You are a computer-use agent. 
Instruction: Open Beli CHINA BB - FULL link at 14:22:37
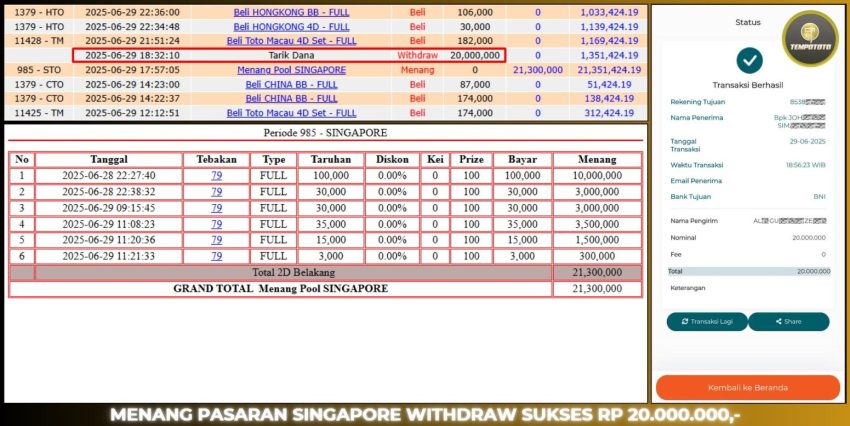tap(291, 99)
